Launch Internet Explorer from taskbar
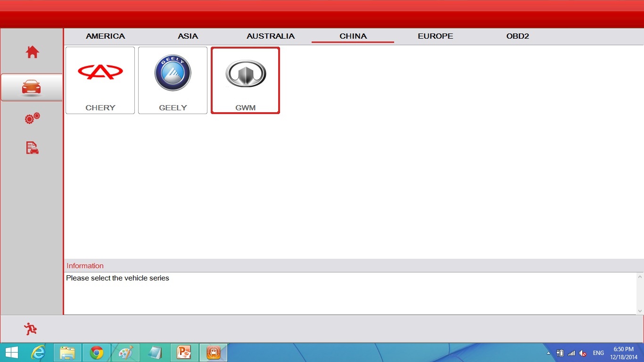 (38, 352)
